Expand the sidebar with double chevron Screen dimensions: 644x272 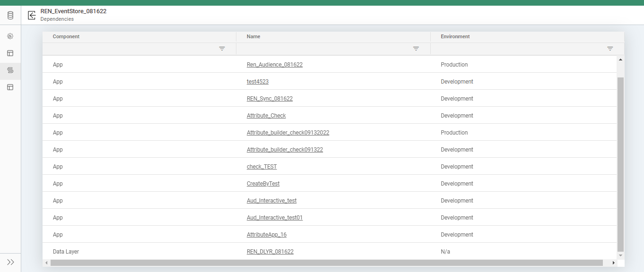point(10,262)
